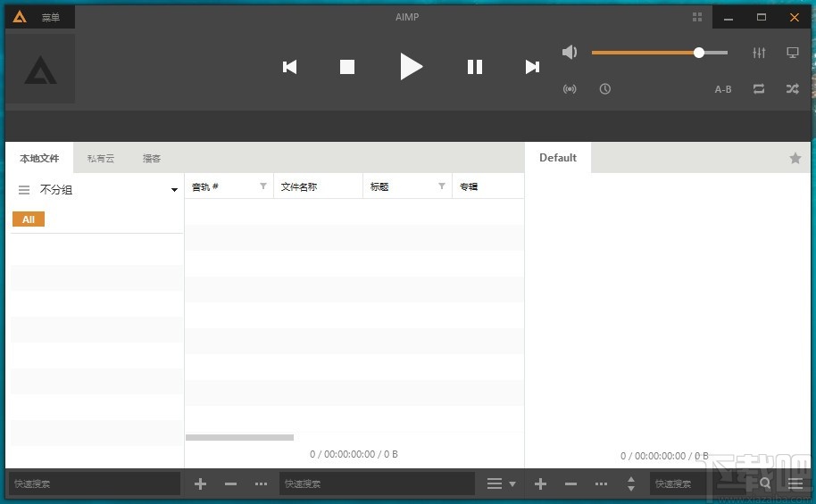Close the AIMP window
Screen dimensions: 816x504
[795, 18]
